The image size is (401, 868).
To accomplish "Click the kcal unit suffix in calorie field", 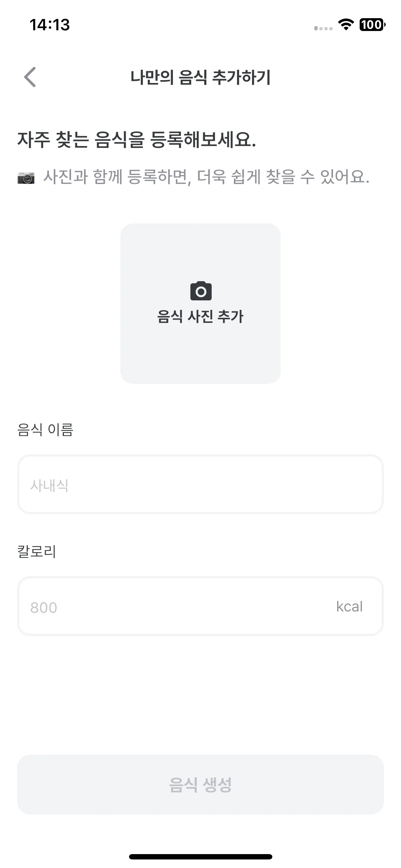I will point(349,606).
